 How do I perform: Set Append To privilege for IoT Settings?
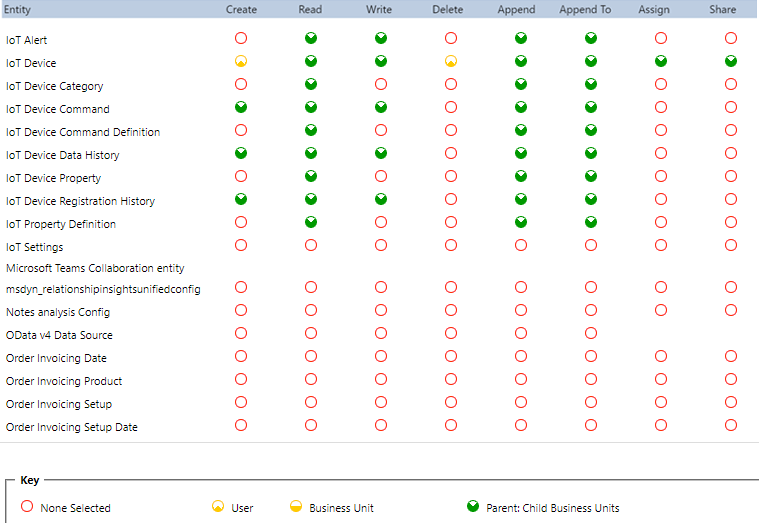[591, 245]
